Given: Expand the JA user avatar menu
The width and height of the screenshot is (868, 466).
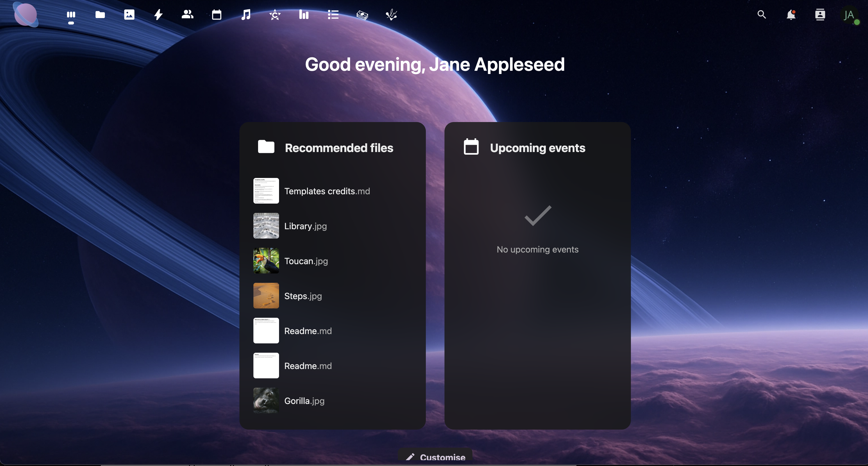Looking at the screenshot, I should pos(849,15).
